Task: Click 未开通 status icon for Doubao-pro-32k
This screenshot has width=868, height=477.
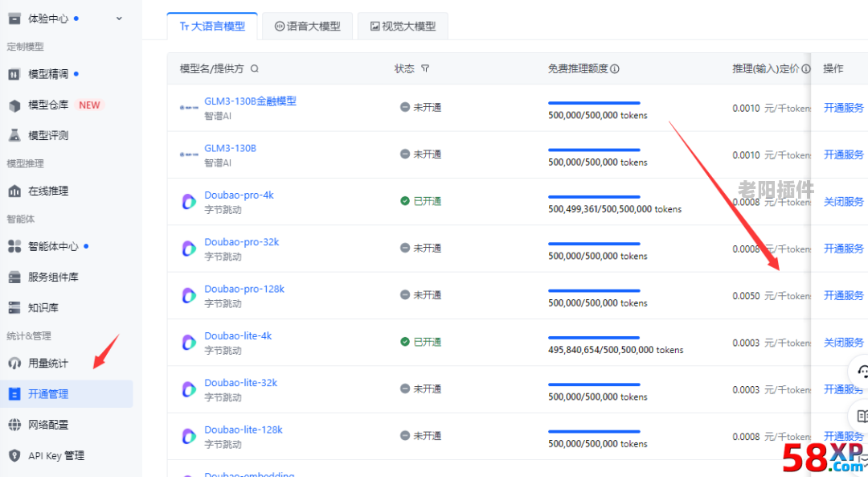Action: (404, 248)
